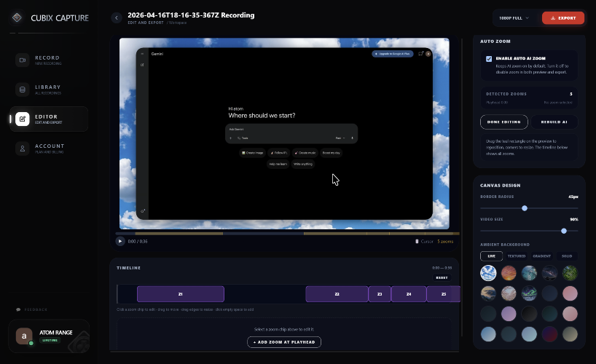Open the Record section in sidebar
Screen dimensions: 596x364
(x=49, y=60)
